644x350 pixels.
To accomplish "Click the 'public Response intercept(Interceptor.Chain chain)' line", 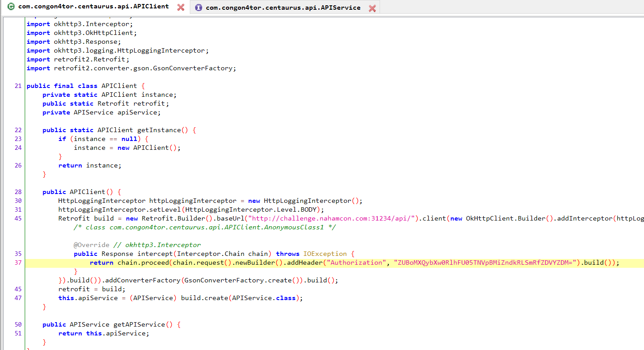I will coord(214,254).
